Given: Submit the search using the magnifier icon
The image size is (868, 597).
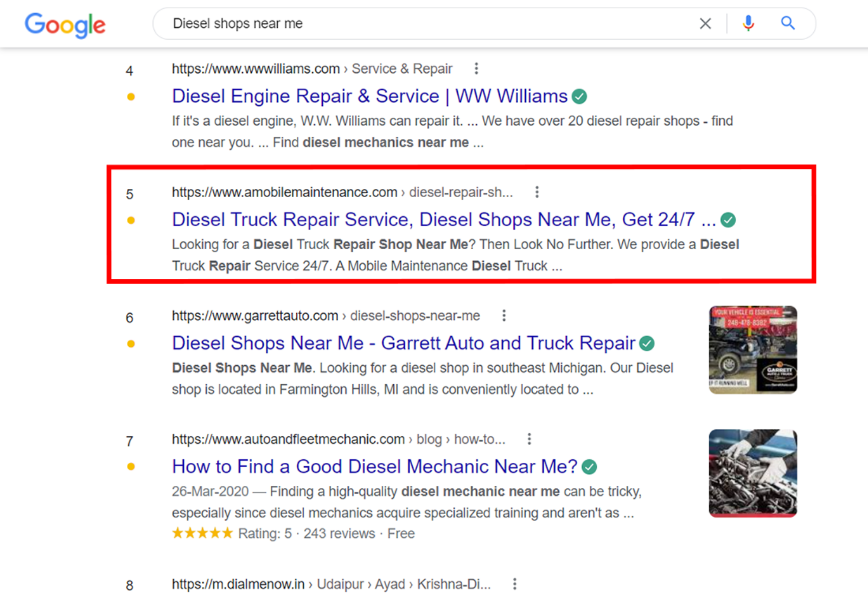Looking at the screenshot, I should point(788,23).
